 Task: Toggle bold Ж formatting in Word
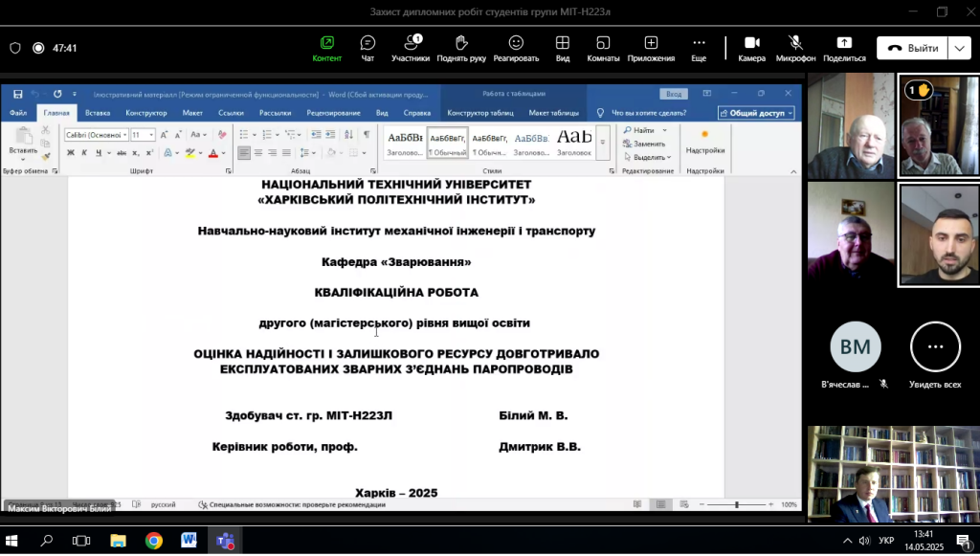(x=71, y=152)
